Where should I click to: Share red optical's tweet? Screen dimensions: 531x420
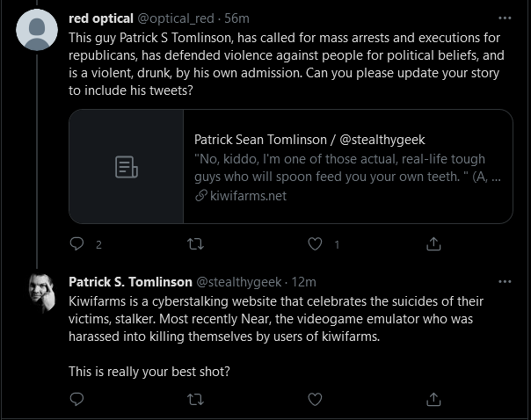pyautogui.click(x=433, y=243)
